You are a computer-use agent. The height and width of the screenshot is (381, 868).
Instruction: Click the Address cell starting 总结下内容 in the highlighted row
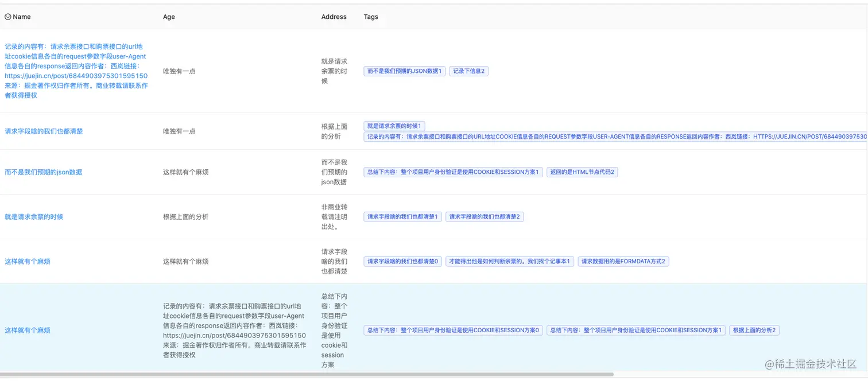[x=335, y=331]
